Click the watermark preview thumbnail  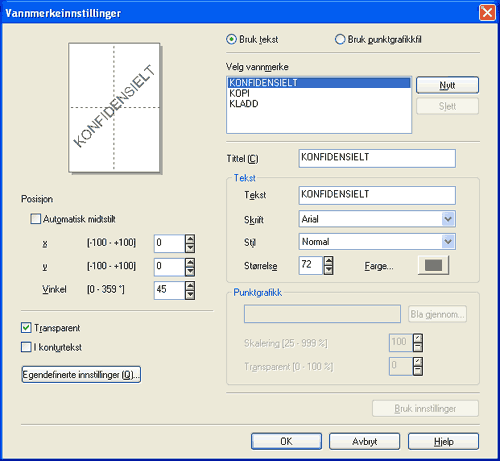114,108
